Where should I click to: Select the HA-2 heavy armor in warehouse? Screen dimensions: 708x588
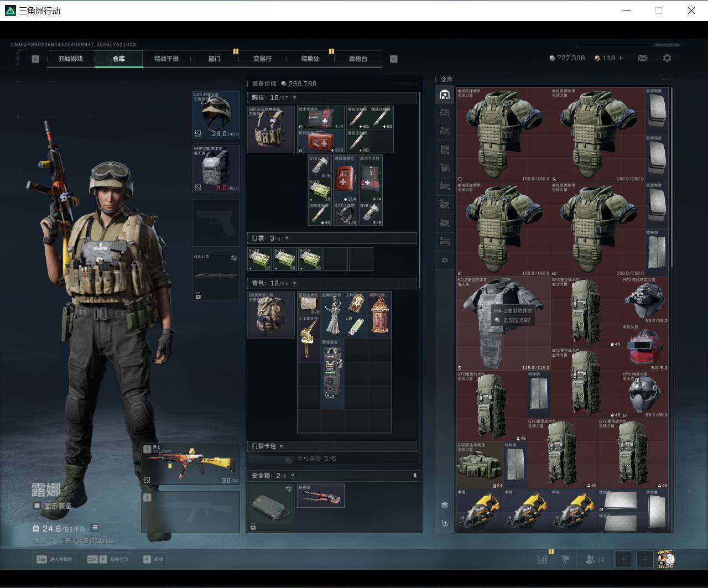(x=503, y=324)
